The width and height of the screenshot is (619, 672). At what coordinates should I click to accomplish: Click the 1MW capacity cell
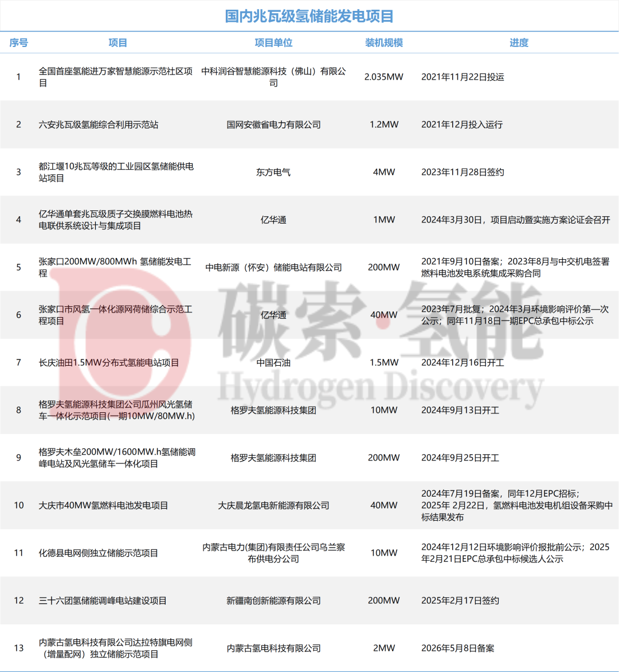[x=384, y=220]
